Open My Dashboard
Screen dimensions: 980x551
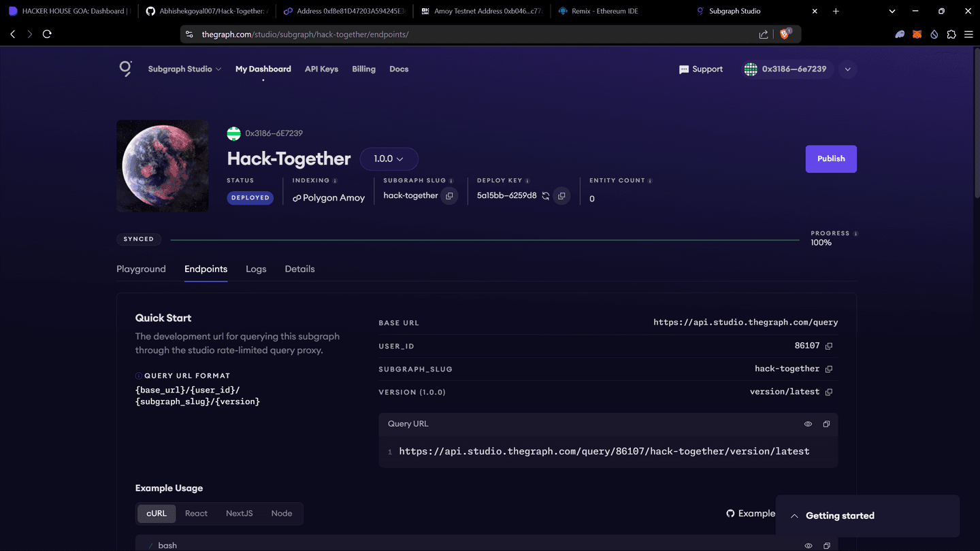click(x=263, y=69)
